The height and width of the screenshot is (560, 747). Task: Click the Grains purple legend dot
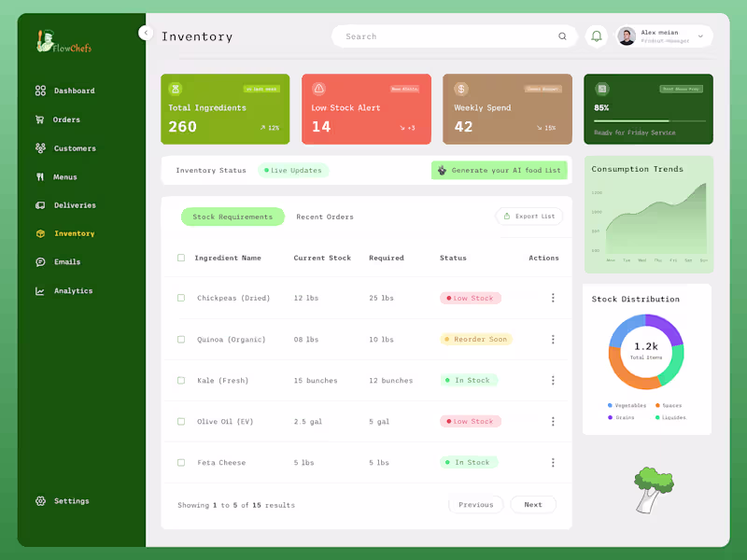click(x=610, y=417)
